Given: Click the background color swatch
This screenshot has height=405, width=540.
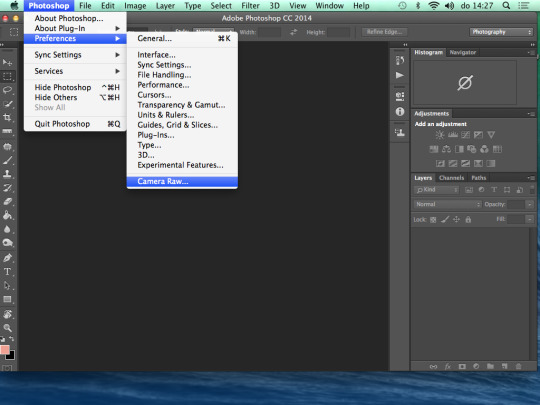Looking at the screenshot, I should coord(11,356).
